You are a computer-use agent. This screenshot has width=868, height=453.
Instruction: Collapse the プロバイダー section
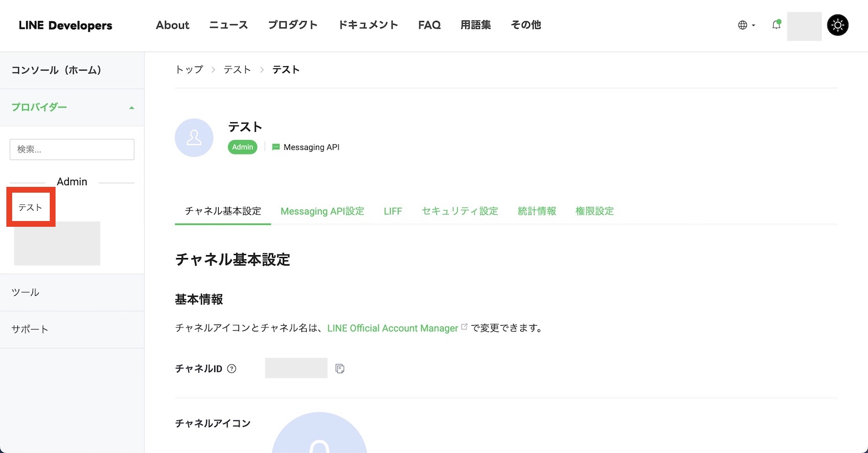point(72,108)
